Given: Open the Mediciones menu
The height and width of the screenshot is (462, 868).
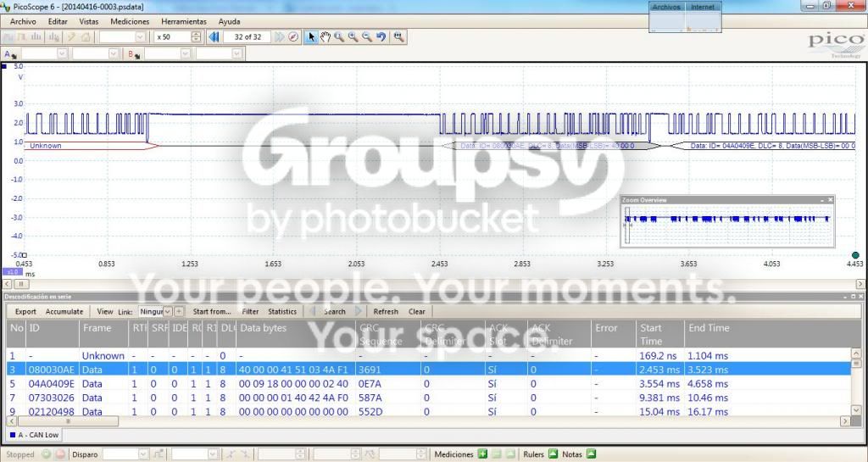Looking at the screenshot, I should point(130,21).
